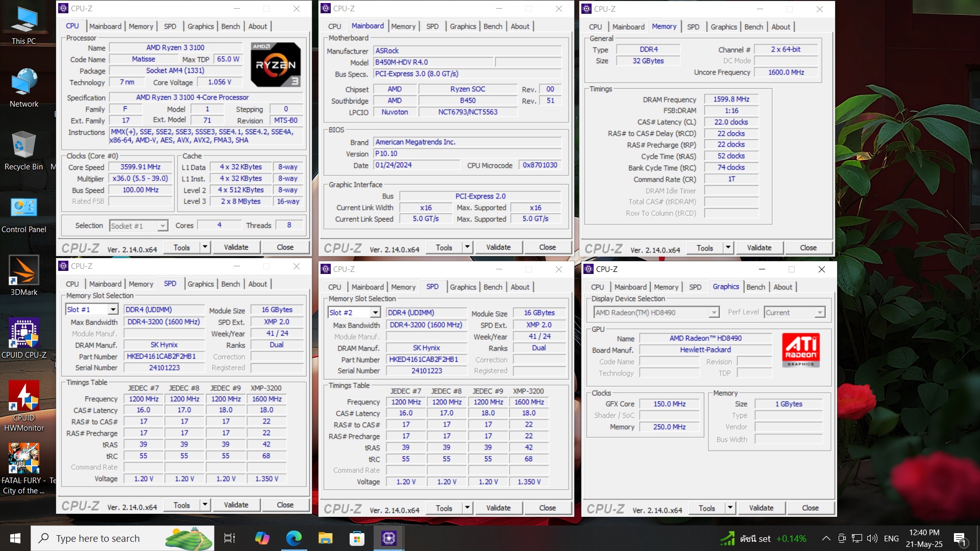Click the BIOS version P10.10 field
The image size is (980, 551).
click(468, 154)
